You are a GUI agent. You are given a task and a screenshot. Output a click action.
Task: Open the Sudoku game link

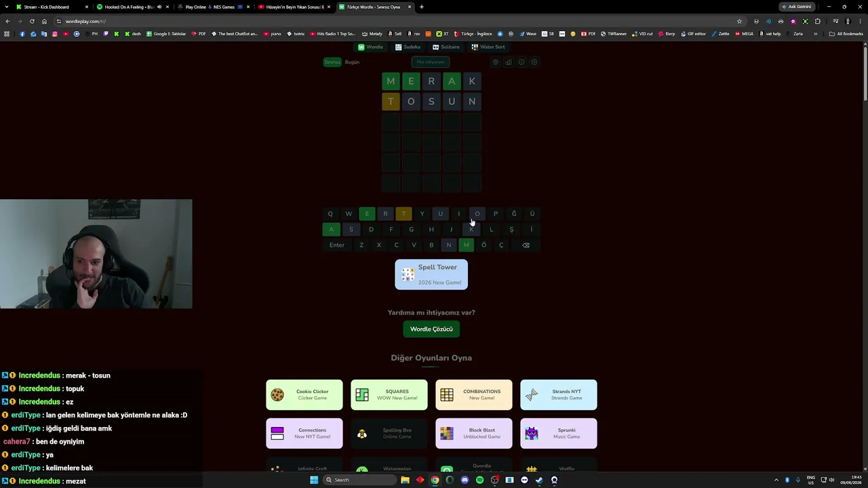pos(408,47)
